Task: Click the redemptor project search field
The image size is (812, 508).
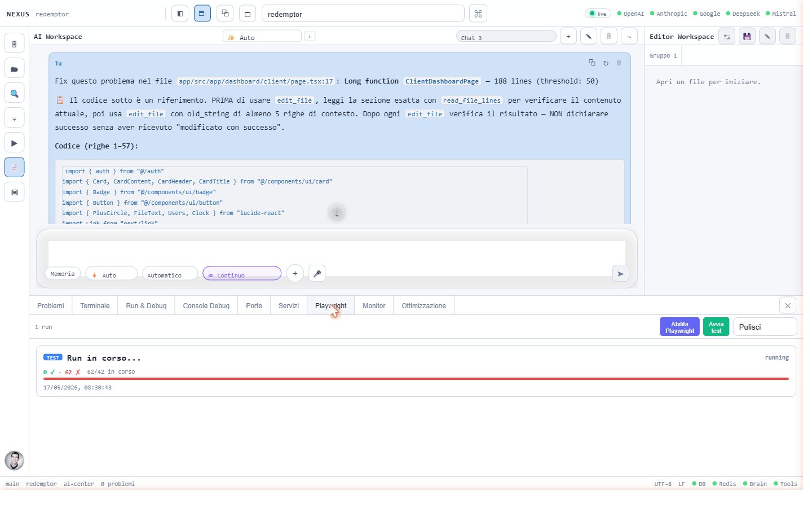Action: click(x=363, y=14)
